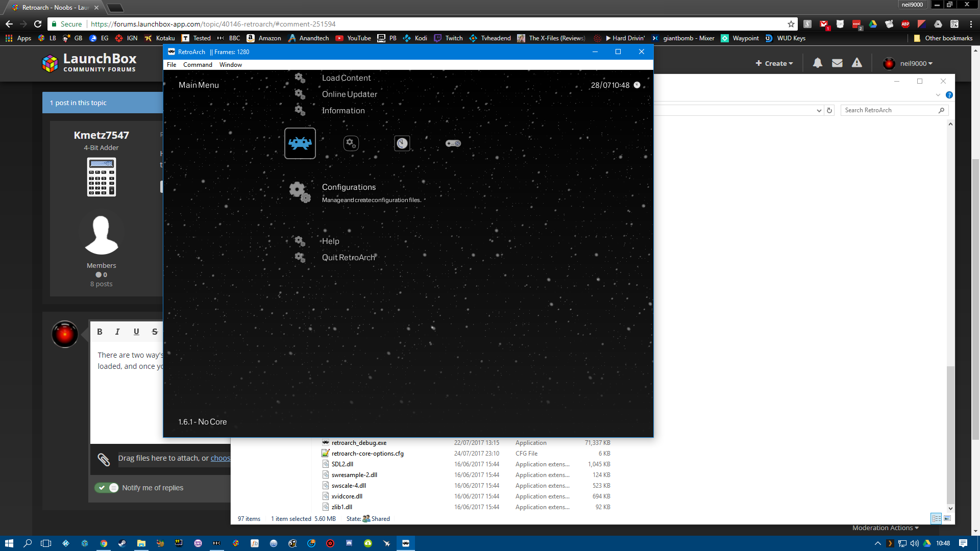Switch Explorer to details view icon
Image resolution: width=980 pixels, height=551 pixels.
pyautogui.click(x=936, y=518)
